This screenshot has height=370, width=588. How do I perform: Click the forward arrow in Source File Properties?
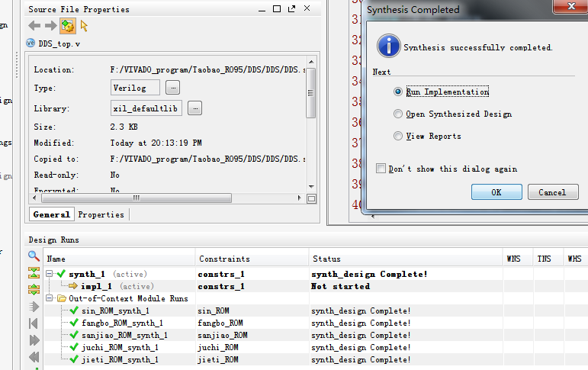click(x=50, y=26)
